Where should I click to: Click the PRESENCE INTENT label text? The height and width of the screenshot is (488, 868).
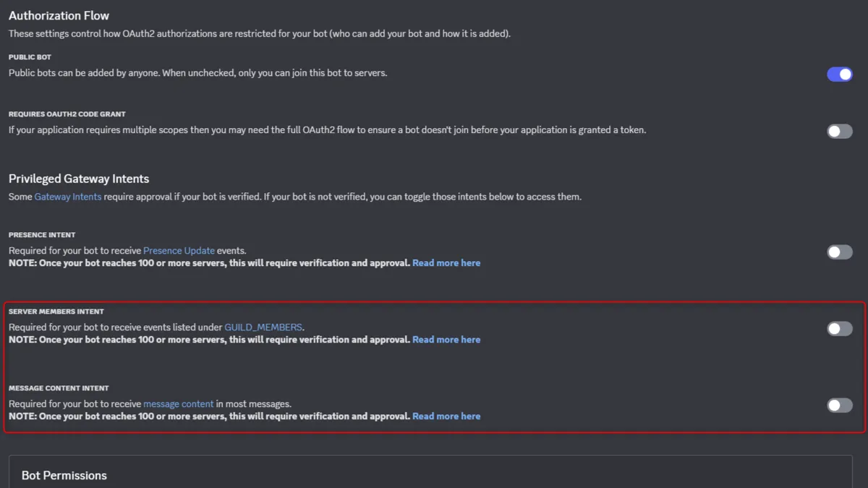click(42, 235)
